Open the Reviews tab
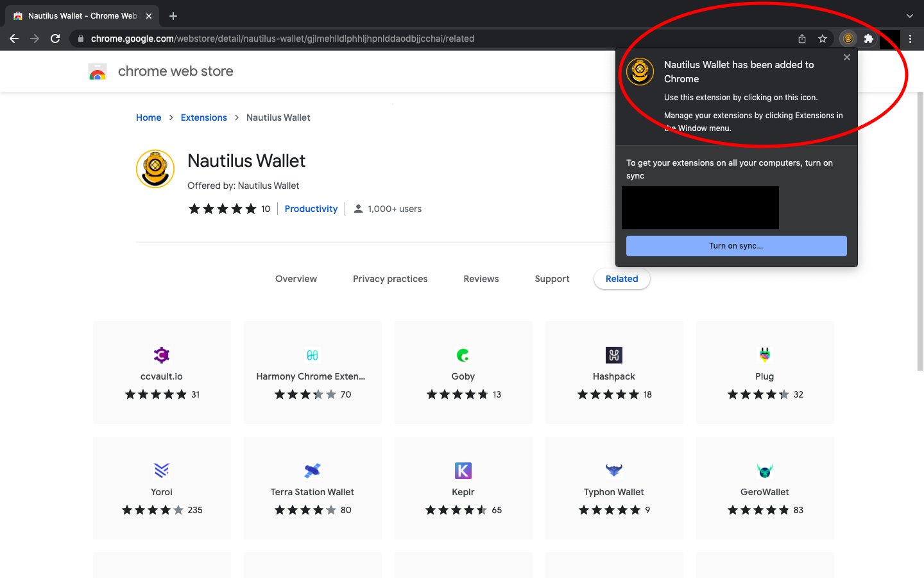Image resolution: width=924 pixels, height=578 pixels. 481,279
